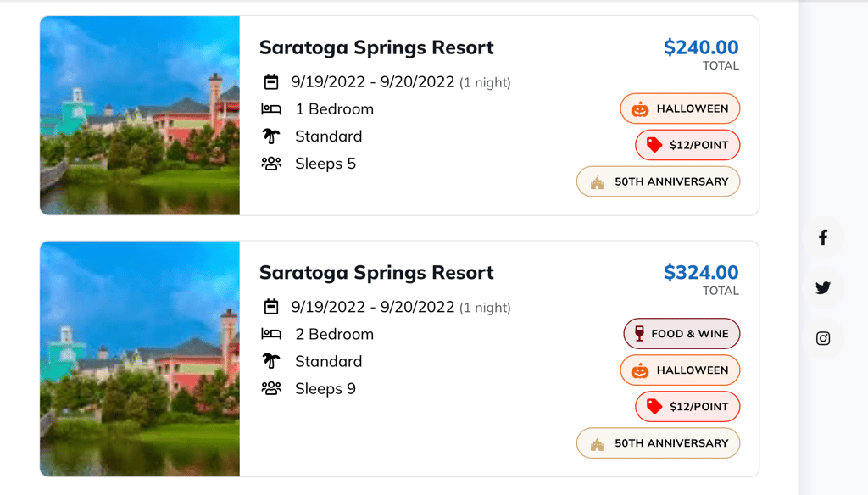Click the palm tree icon beside Standard view
Screen dimensions: 868x495
coord(270,136)
